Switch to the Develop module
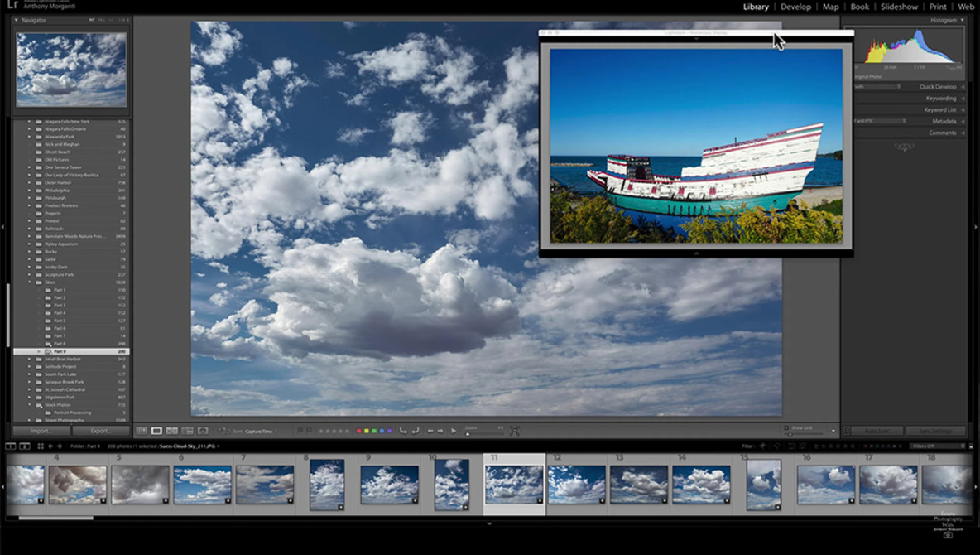 (x=795, y=7)
